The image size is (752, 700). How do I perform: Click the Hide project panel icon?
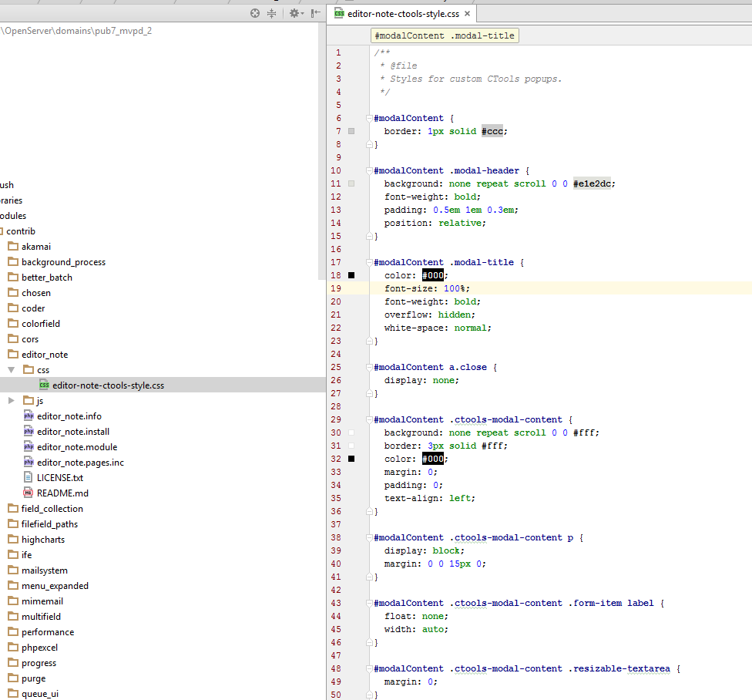(315, 13)
